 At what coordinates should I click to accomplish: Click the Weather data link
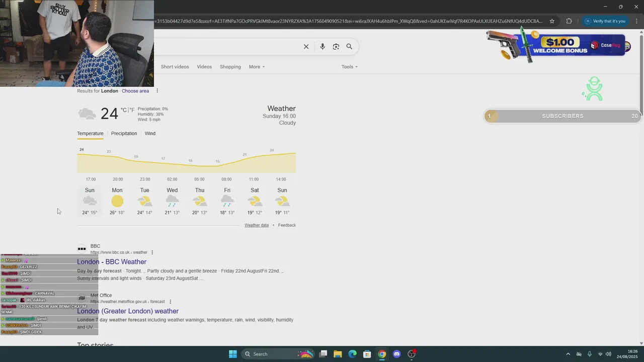coord(257,225)
